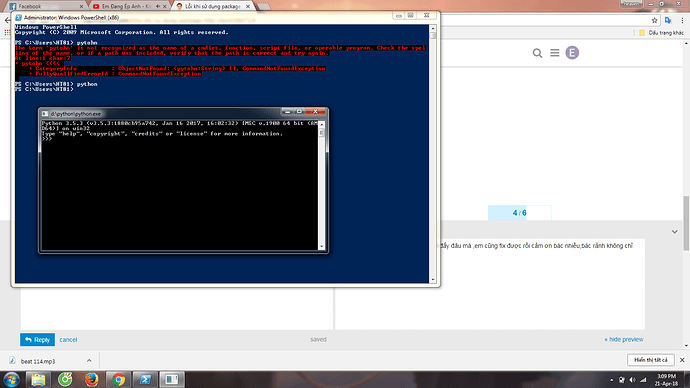Open Firefox from the taskbar

pyautogui.click(x=92, y=379)
